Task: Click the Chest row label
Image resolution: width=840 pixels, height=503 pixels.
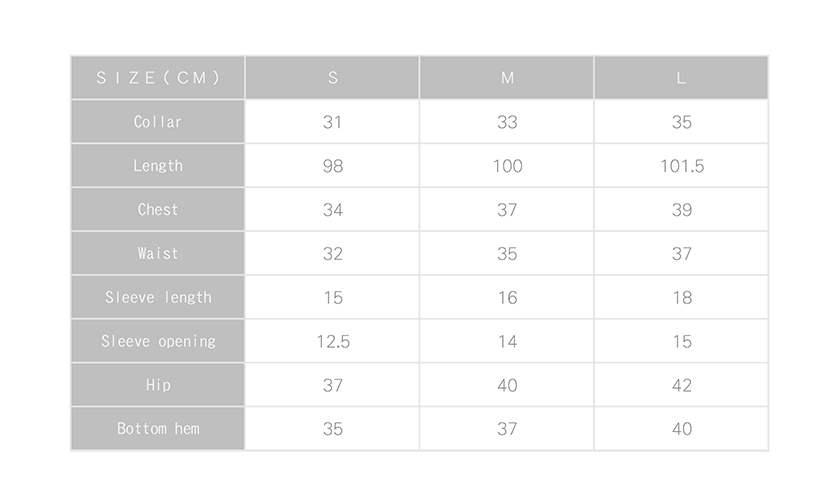Action: tap(158, 209)
